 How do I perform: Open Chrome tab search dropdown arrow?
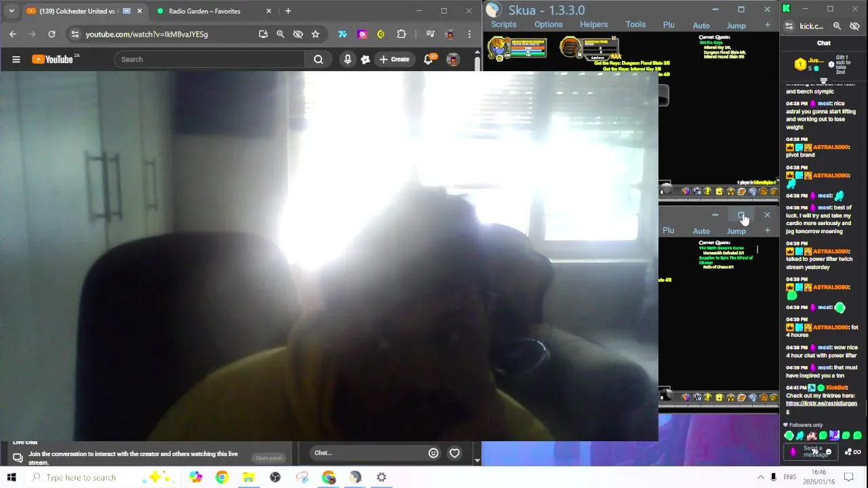[x=11, y=11]
